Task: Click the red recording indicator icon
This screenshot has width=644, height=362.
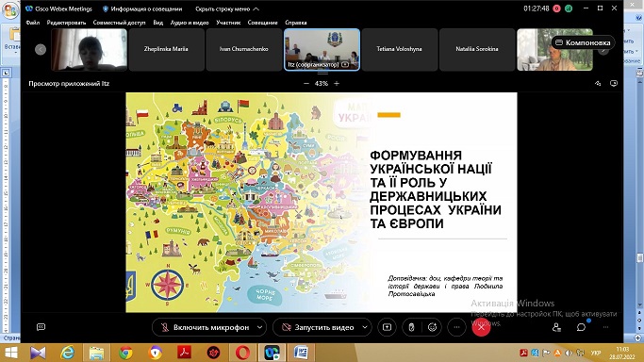Action: (x=557, y=8)
